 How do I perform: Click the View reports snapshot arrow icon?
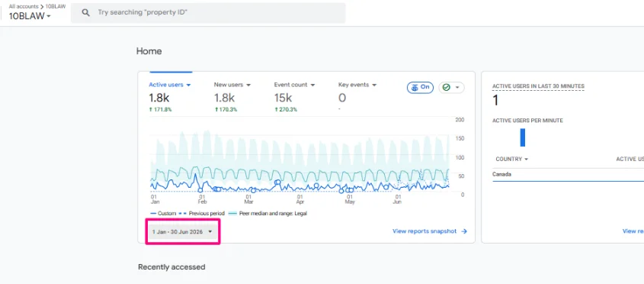pos(464,231)
